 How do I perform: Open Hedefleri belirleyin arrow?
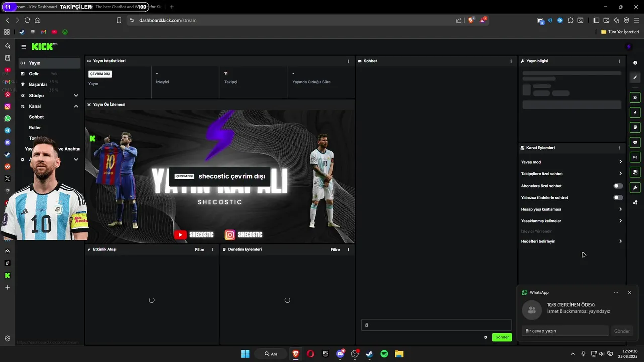[620, 241]
